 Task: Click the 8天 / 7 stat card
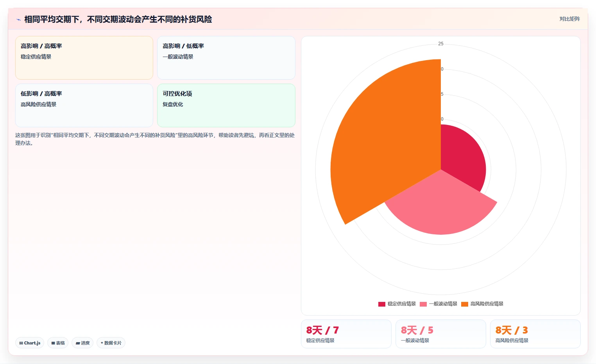[x=346, y=334]
